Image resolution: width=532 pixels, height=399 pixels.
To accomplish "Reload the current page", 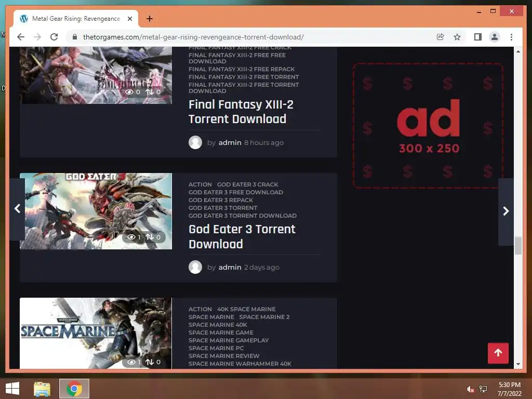I will [x=54, y=37].
